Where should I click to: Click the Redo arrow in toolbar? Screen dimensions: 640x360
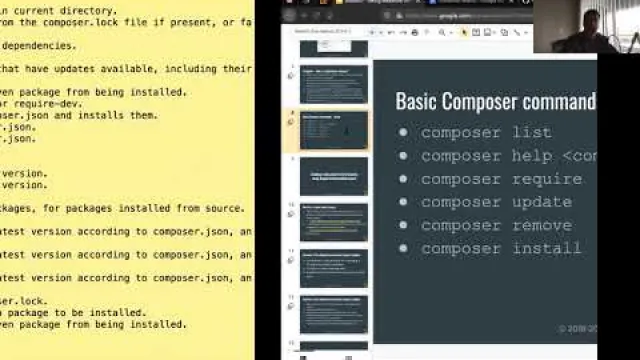tap(403, 32)
